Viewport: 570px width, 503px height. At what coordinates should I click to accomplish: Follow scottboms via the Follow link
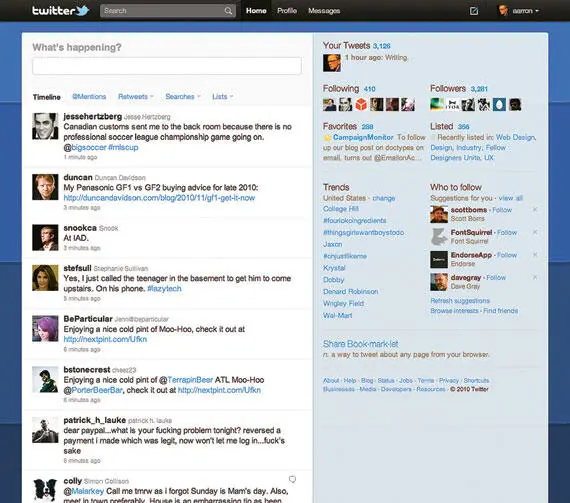502,210
